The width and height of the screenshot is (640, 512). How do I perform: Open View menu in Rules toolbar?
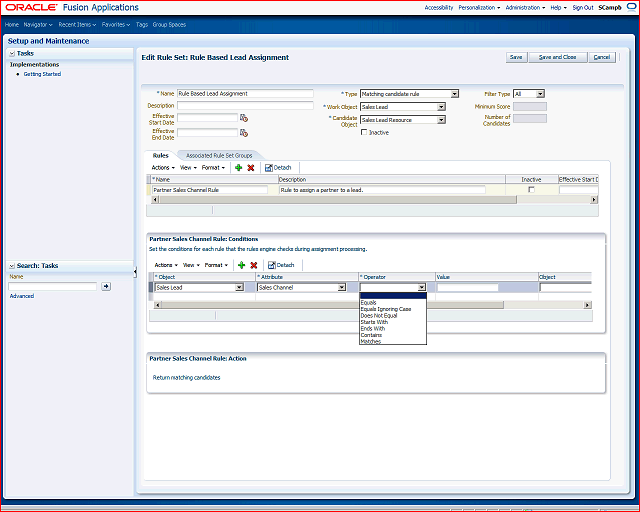pyautogui.click(x=188, y=167)
